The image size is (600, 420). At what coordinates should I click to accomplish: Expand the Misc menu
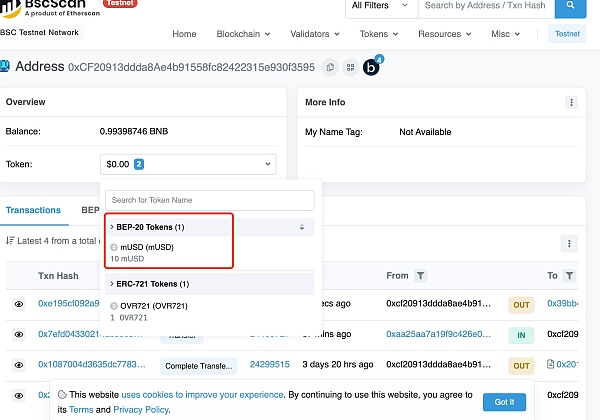[505, 34]
